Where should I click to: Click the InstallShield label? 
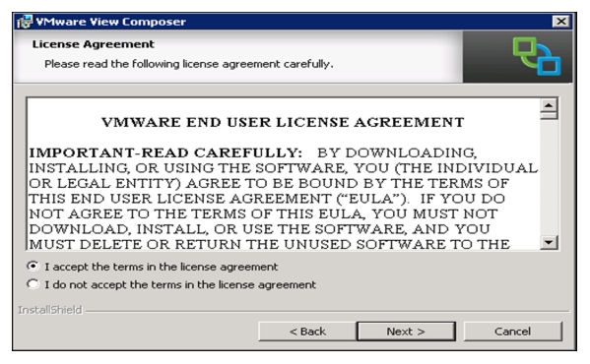click(x=50, y=310)
